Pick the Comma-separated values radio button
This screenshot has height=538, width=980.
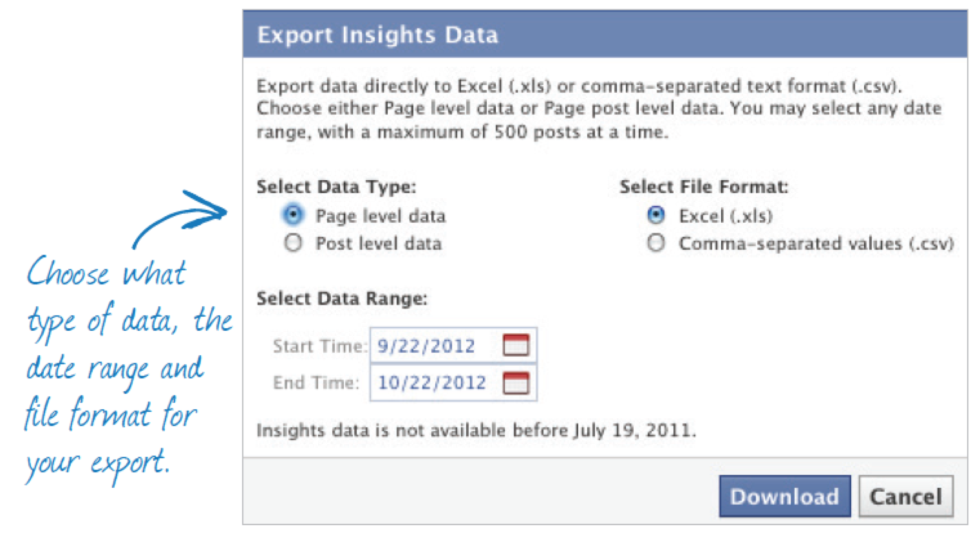coord(655,243)
